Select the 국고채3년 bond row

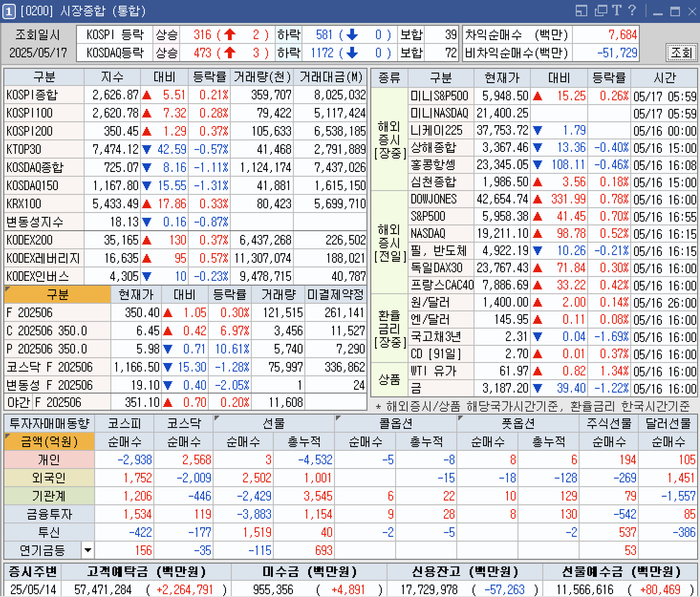tap(553, 337)
